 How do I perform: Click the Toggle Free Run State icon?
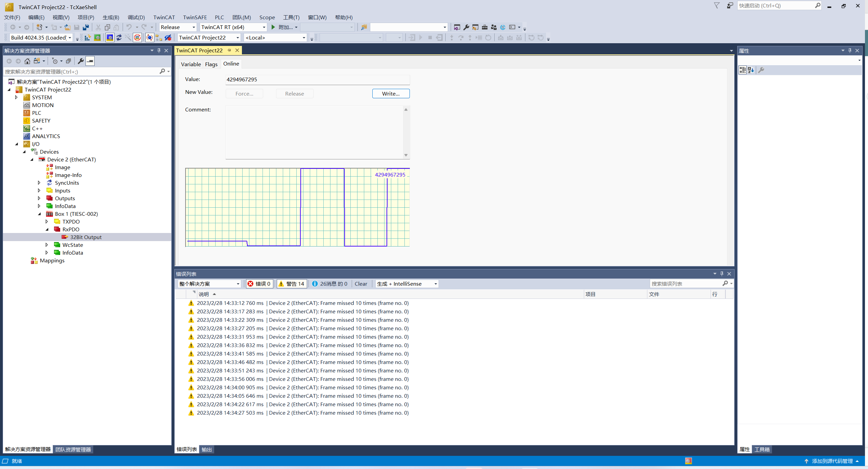137,38
